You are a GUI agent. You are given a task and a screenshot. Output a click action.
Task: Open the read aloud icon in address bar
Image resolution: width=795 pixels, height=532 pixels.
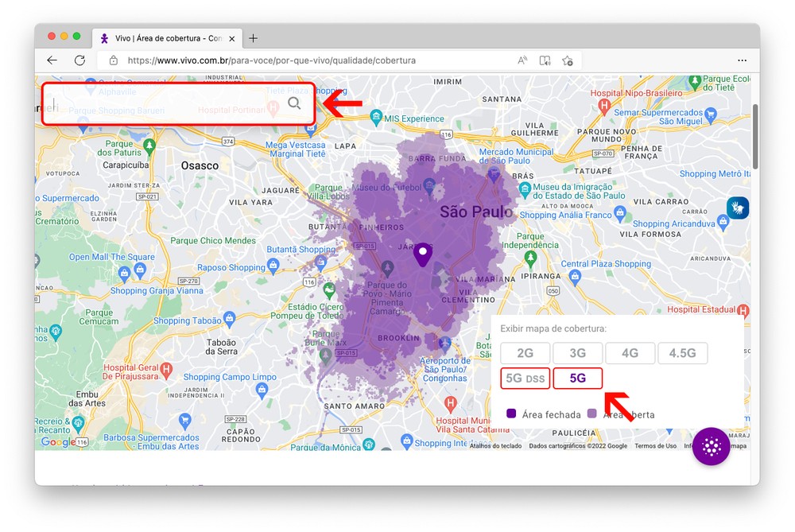(522, 60)
